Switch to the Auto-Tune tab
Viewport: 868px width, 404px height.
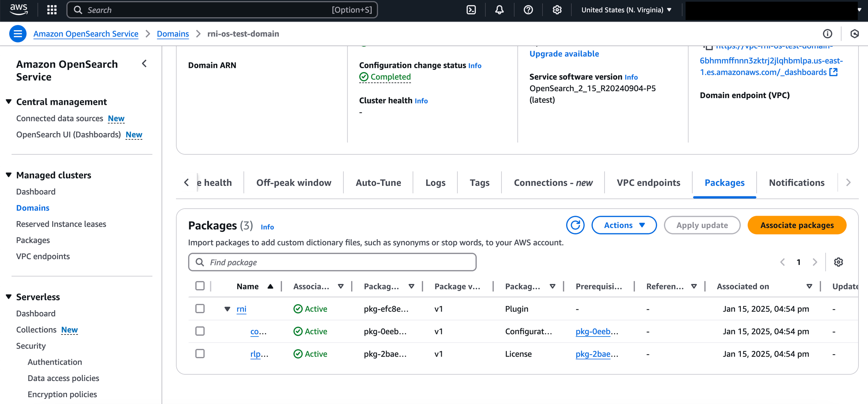pos(378,182)
